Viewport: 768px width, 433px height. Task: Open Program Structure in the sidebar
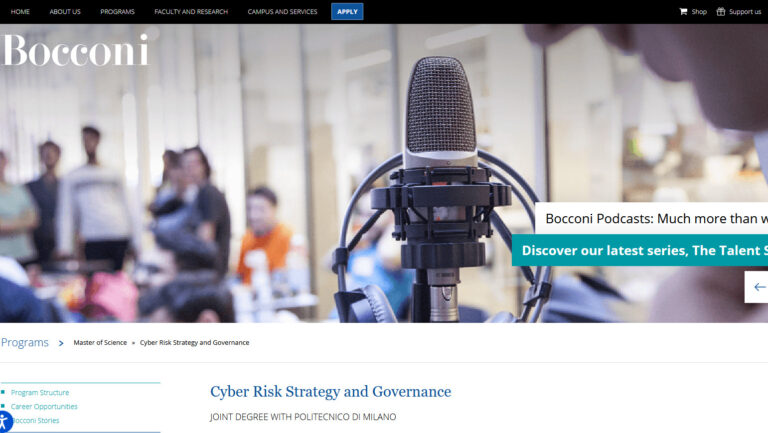tap(40, 393)
